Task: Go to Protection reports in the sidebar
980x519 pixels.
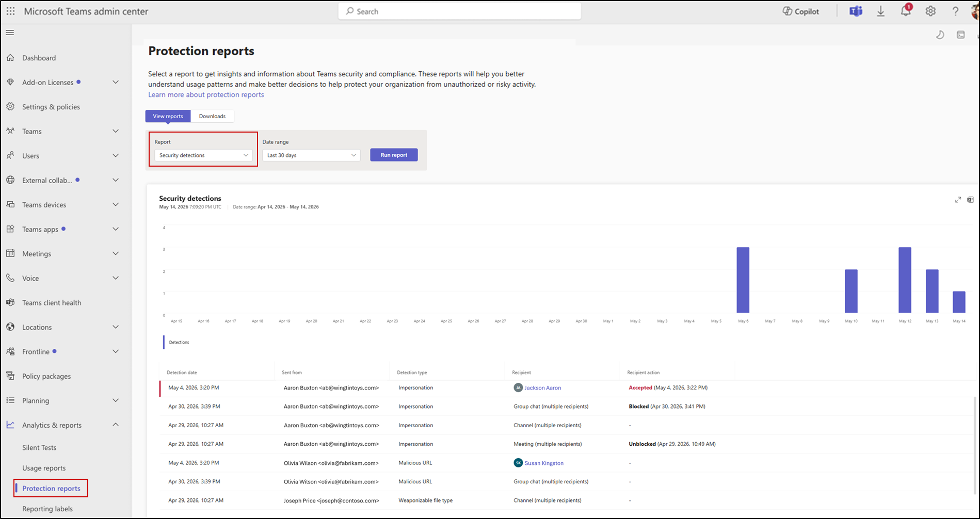Action: 51,489
